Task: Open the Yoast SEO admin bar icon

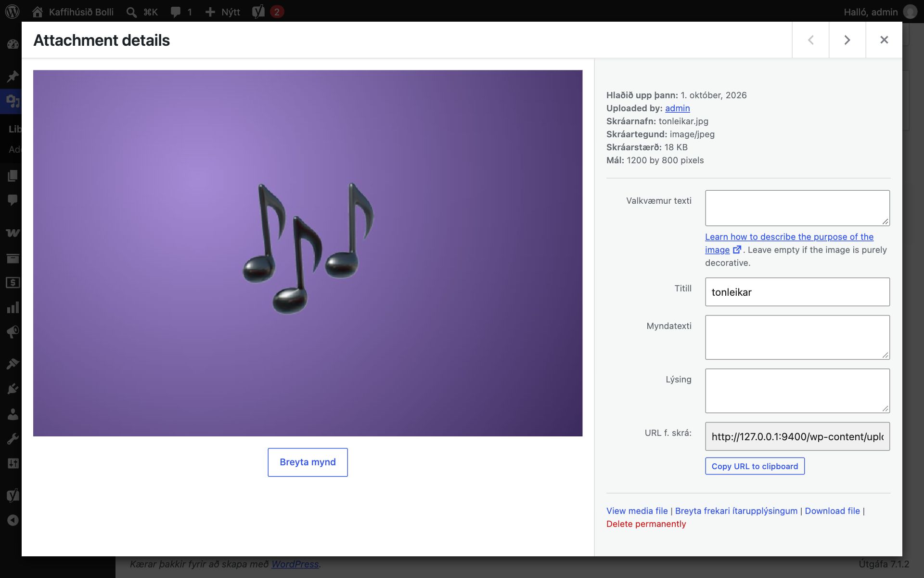Action: [268, 12]
